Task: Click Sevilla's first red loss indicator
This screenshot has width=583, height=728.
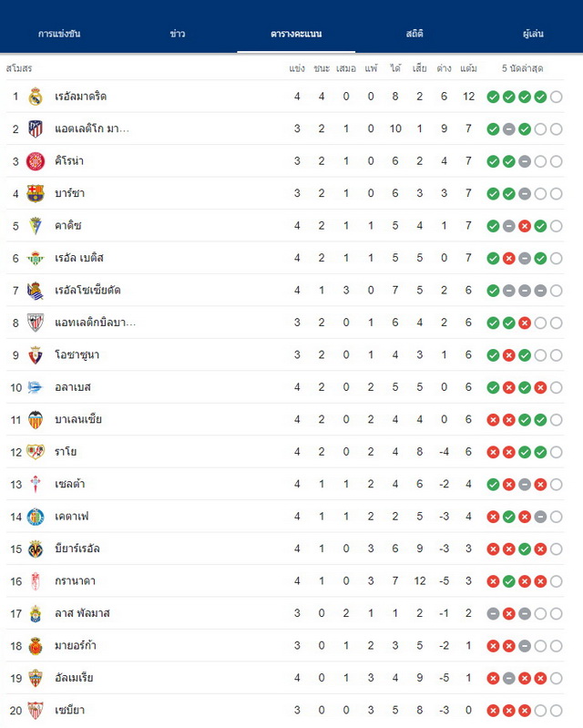Action: (493, 710)
